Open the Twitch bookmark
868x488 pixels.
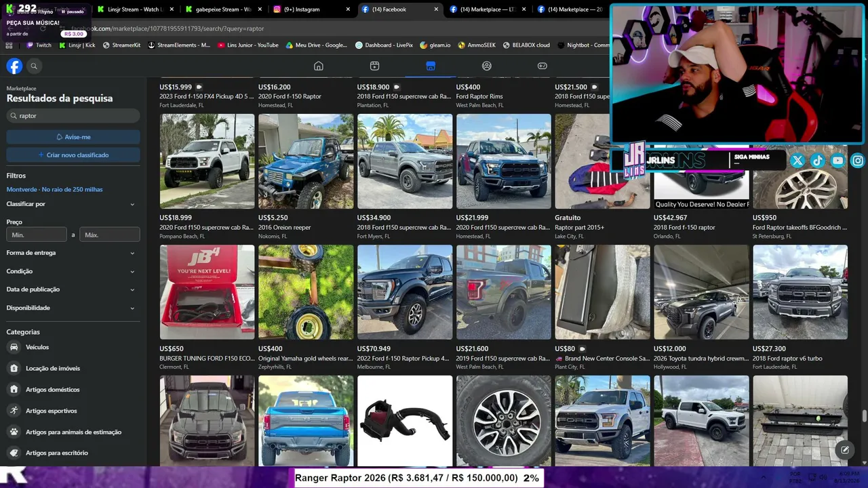(39, 45)
